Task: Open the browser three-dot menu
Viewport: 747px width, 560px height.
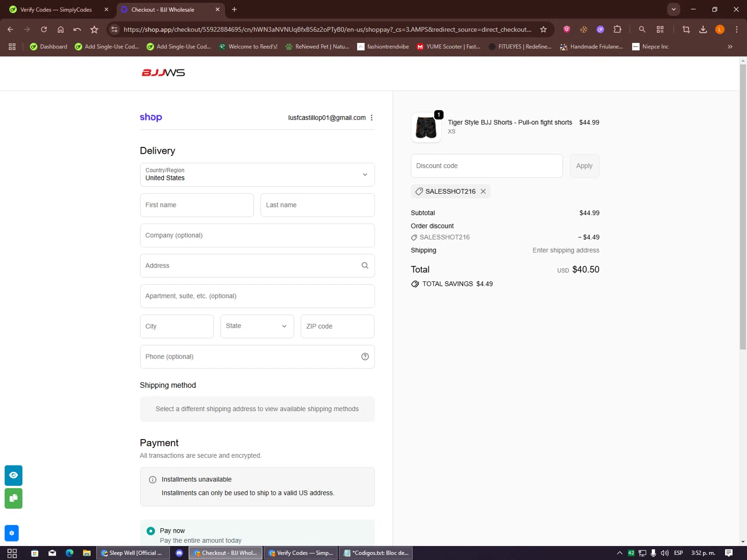Action: coord(737,29)
